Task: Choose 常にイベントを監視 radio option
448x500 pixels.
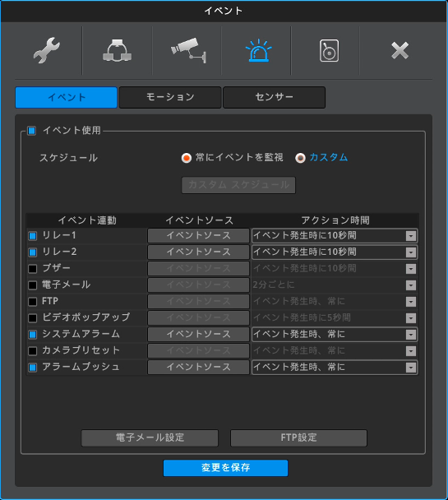Action: pyautogui.click(x=187, y=158)
